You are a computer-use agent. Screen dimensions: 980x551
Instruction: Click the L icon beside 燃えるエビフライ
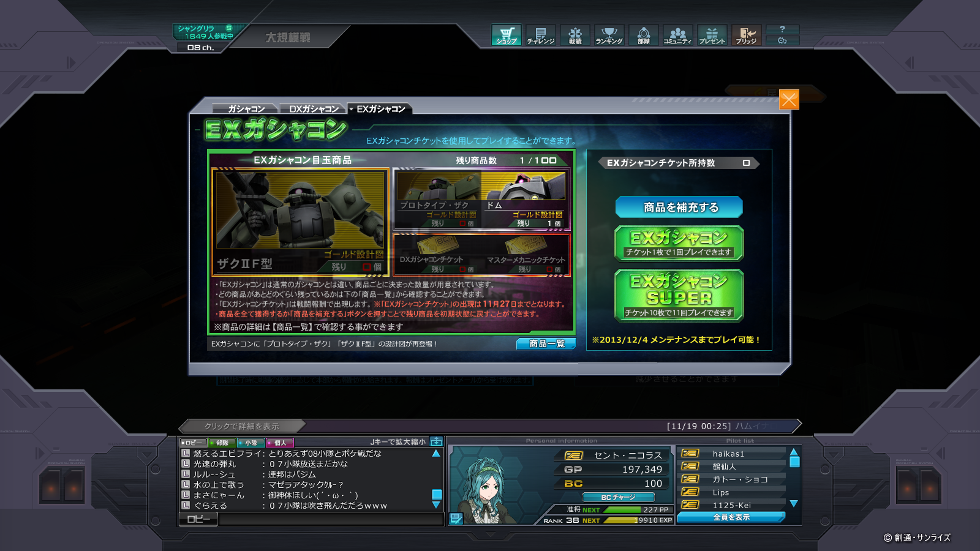186,453
